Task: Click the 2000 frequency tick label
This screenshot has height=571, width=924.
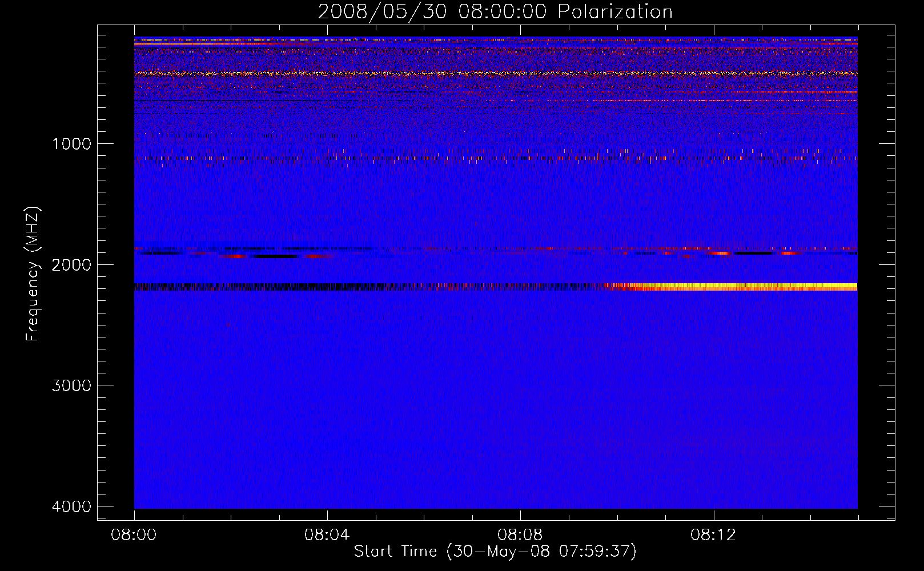Action: [x=72, y=265]
